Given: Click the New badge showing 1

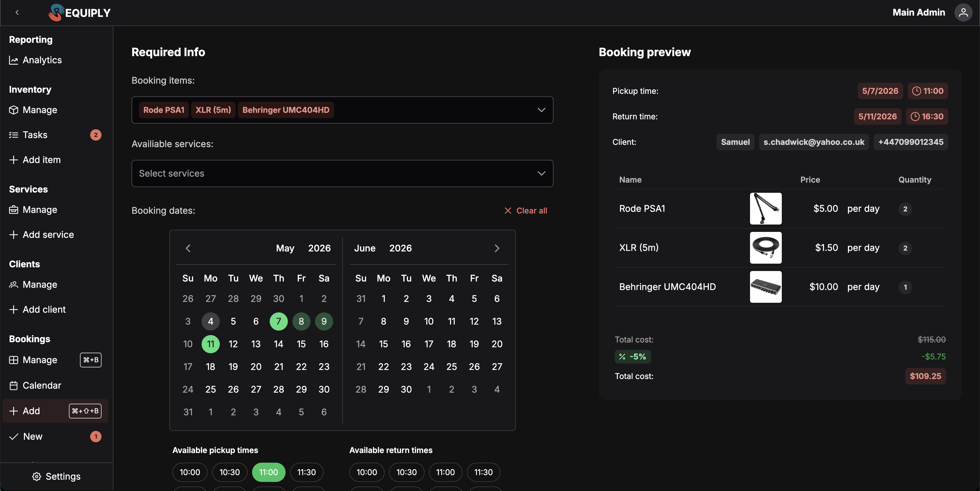Looking at the screenshot, I should tap(96, 437).
